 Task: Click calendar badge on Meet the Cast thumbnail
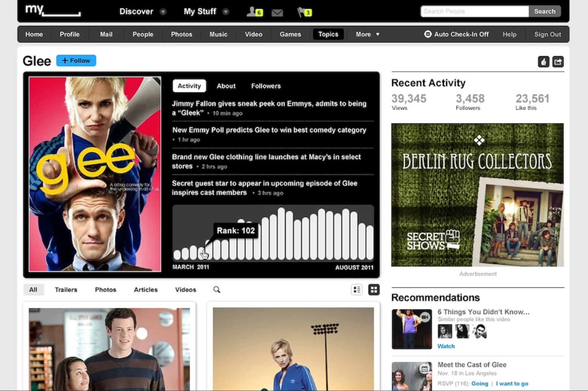point(424,369)
